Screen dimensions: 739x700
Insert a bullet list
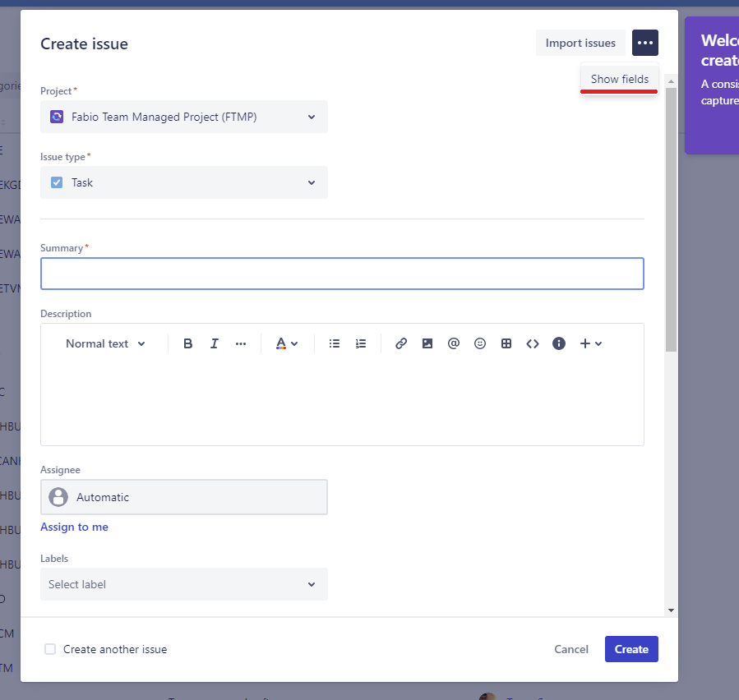pyautogui.click(x=334, y=344)
